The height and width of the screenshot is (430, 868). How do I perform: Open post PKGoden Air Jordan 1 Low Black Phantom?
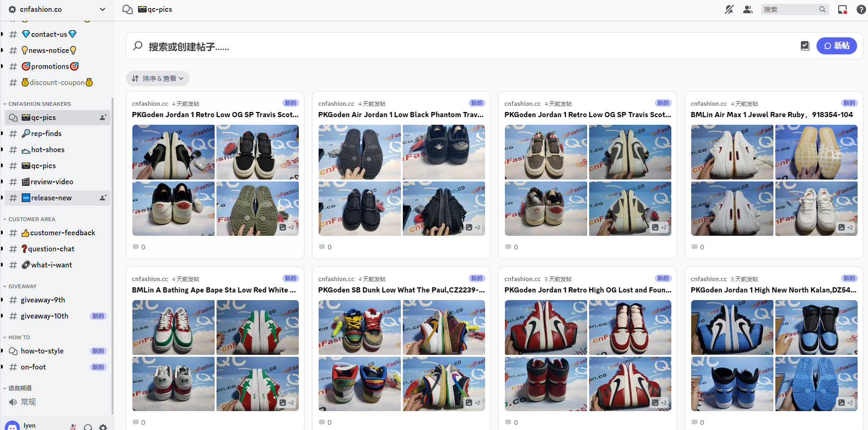[401, 115]
